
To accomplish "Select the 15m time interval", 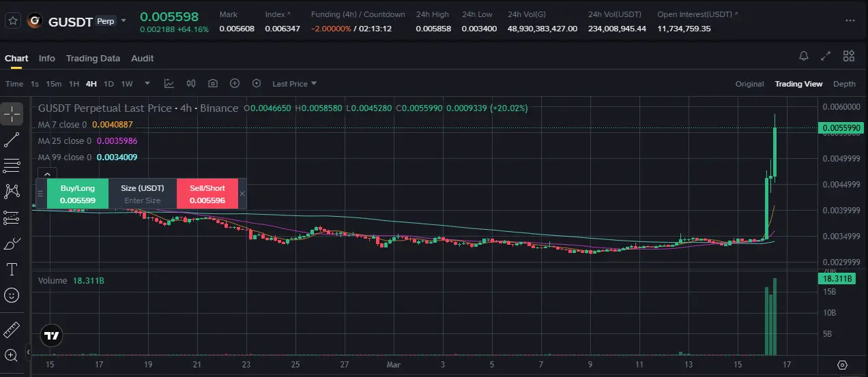I will (x=53, y=84).
